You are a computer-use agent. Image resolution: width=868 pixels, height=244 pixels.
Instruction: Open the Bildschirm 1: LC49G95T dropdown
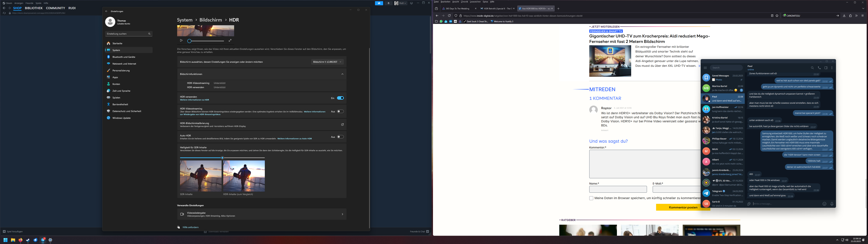[x=327, y=62]
